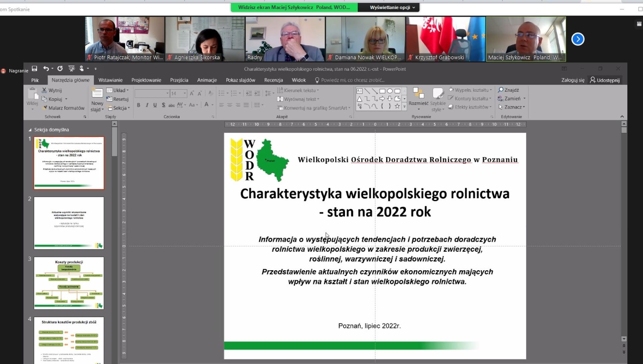Click the Udostępnij share button
The height and width of the screenshot is (364, 643).
click(x=605, y=80)
